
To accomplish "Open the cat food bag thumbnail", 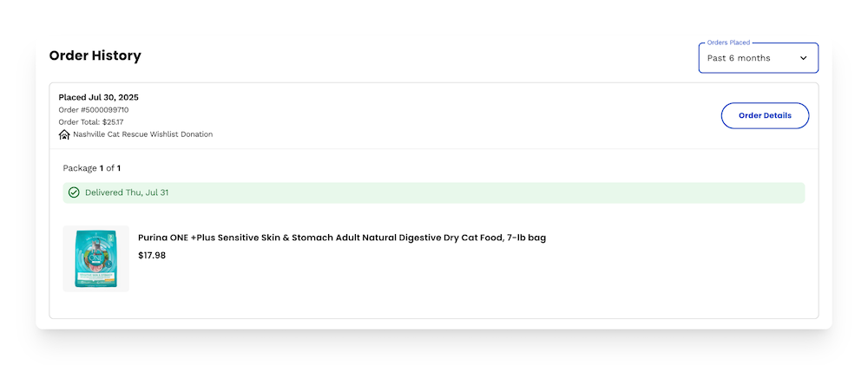I will (95, 258).
